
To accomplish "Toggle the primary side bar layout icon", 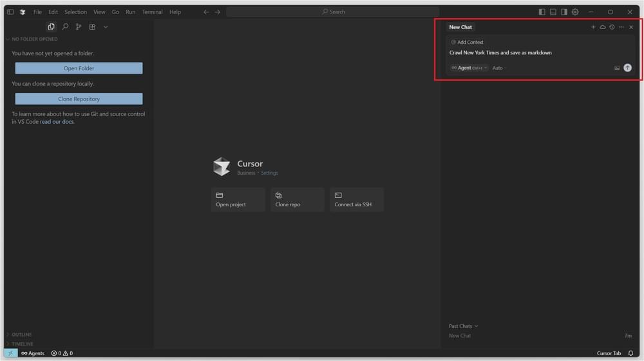I will coord(542,12).
